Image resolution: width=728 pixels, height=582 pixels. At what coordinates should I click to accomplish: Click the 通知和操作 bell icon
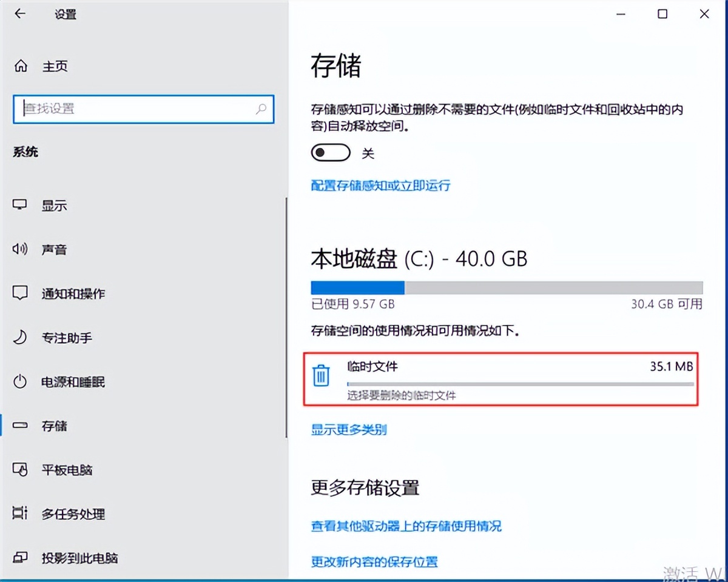coord(20,293)
